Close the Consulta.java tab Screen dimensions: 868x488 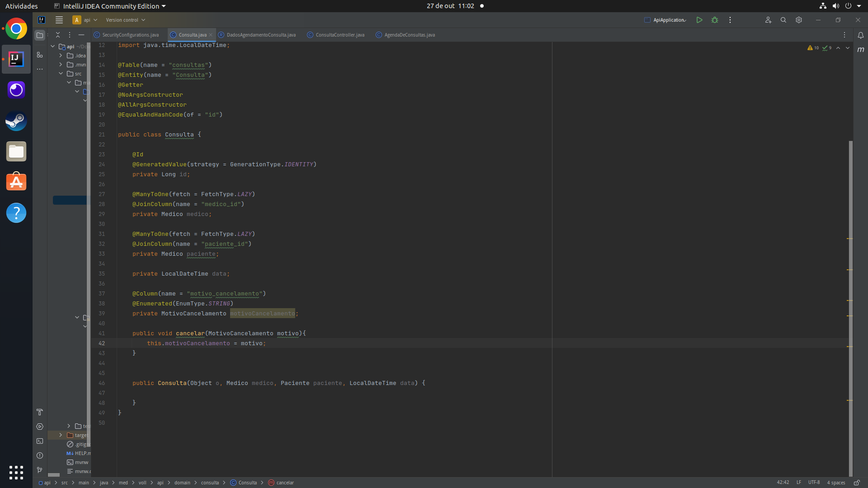pos(211,35)
